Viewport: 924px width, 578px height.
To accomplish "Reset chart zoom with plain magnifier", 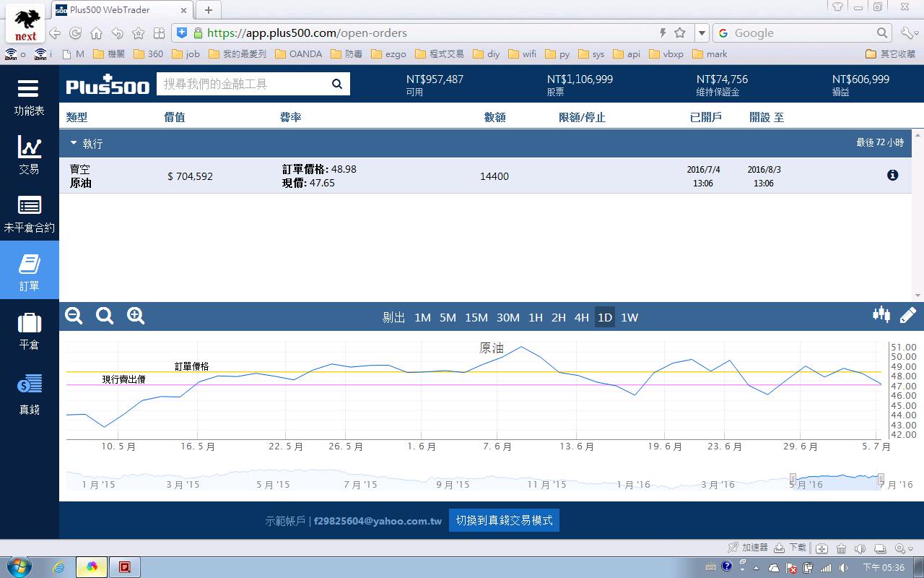I will [105, 316].
